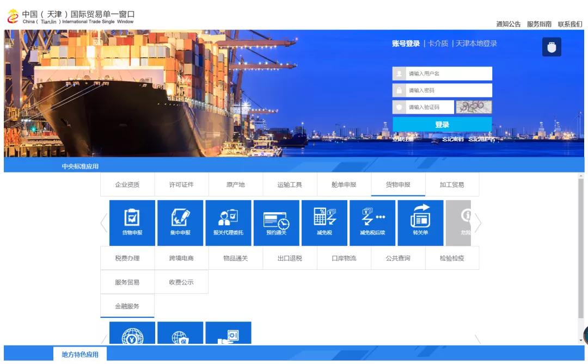Select the 加工贸易 category tab
This screenshot has width=588, height=364.
452,184
